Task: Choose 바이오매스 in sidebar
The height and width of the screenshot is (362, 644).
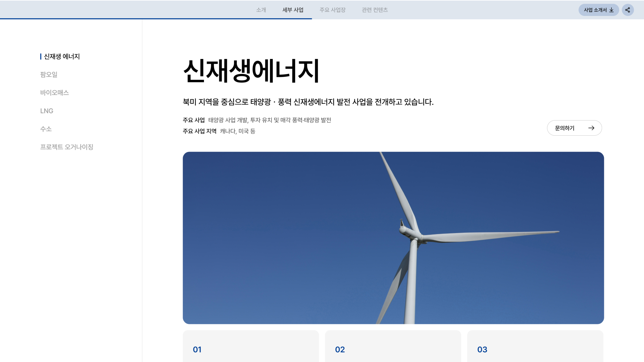Action: 54,93
